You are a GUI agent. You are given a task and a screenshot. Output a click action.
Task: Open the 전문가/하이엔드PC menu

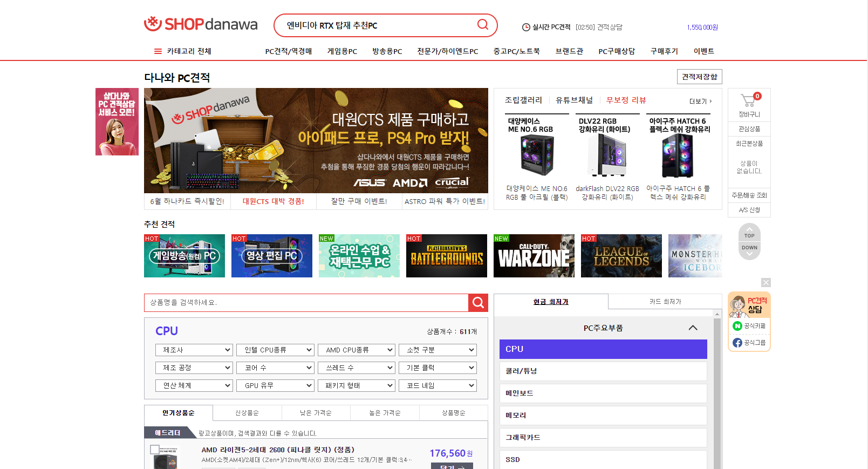tap(448, 51)
